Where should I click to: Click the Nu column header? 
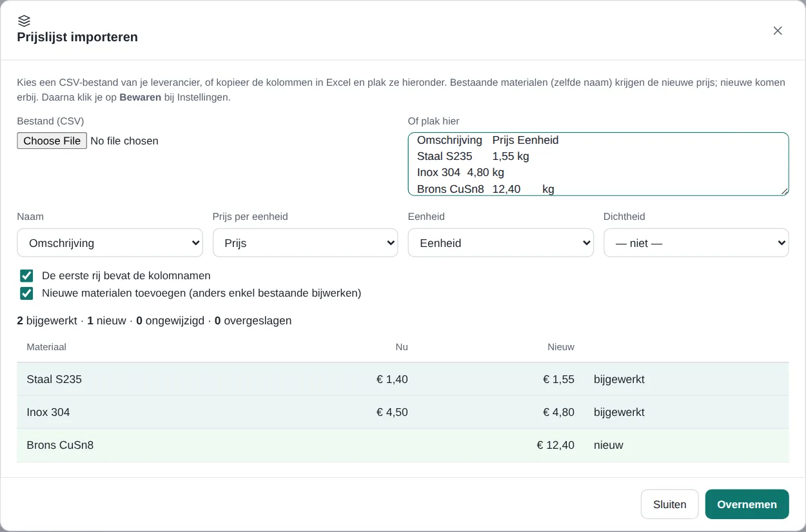pyautogui.click(x=402, y=347)
